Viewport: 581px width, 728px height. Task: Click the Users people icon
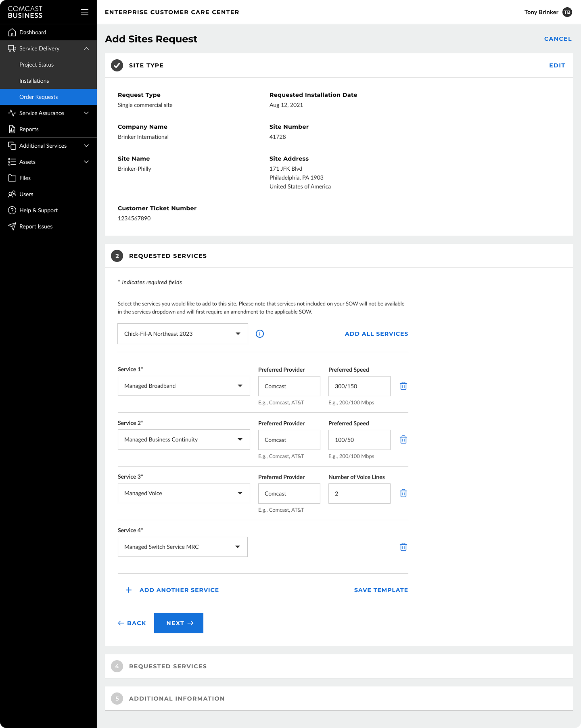12,194
